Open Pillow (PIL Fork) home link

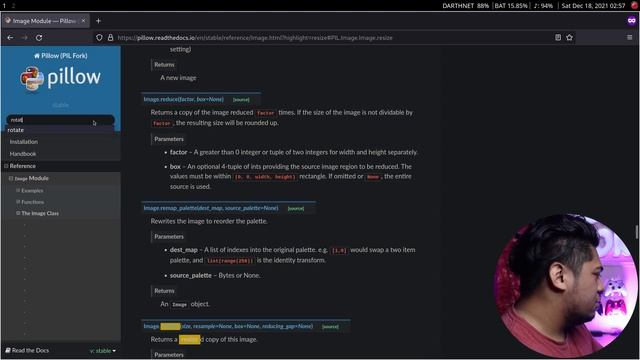pos(60,56)
